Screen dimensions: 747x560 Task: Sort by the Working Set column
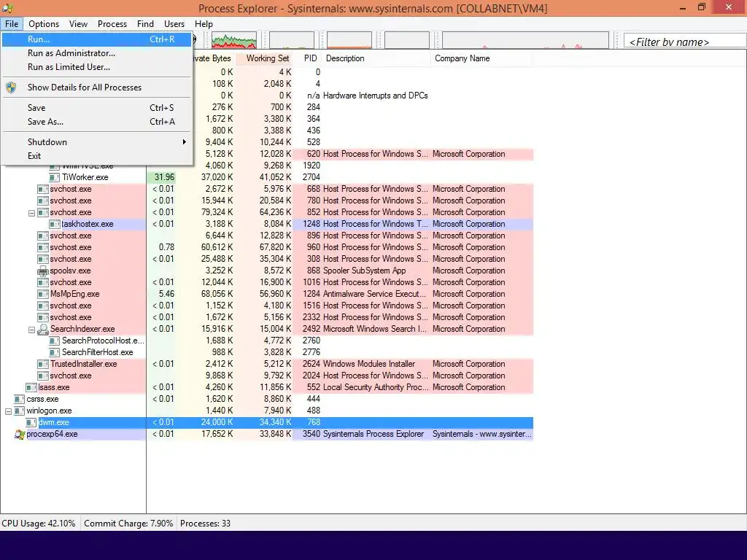[264, 58]
